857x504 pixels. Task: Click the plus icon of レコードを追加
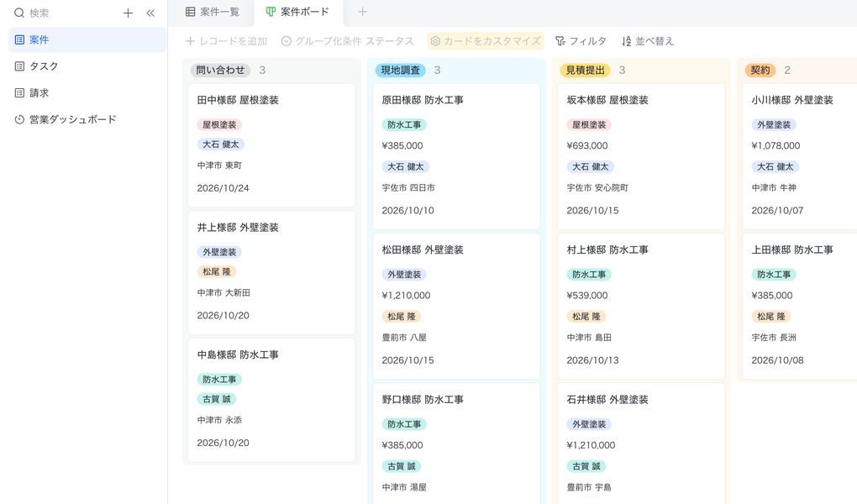pyautogui.click(x=190, y=41)
